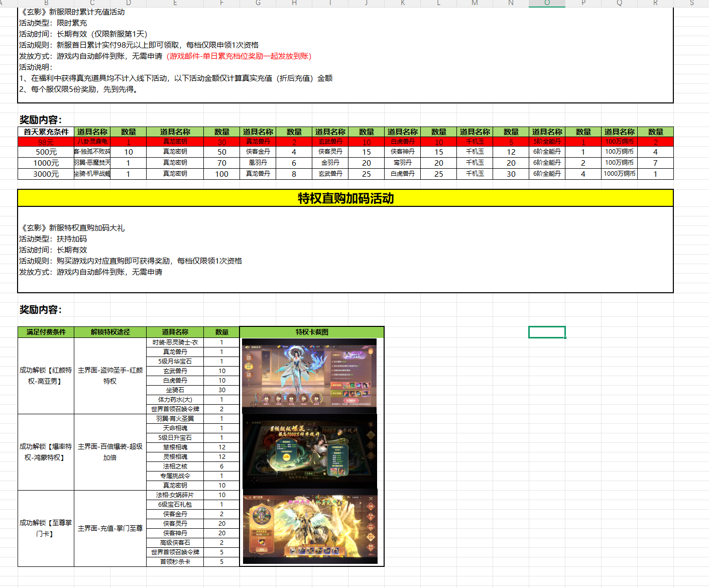This screenshot has height=588, width=709.
Task: Click the highlighted column O header
Action: coord(547,3)
